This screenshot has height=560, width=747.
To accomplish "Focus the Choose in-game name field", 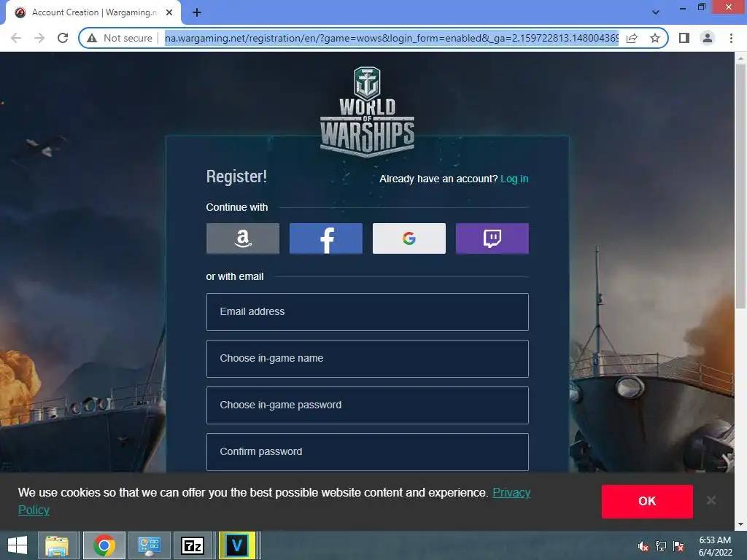I will coord(368,359).
